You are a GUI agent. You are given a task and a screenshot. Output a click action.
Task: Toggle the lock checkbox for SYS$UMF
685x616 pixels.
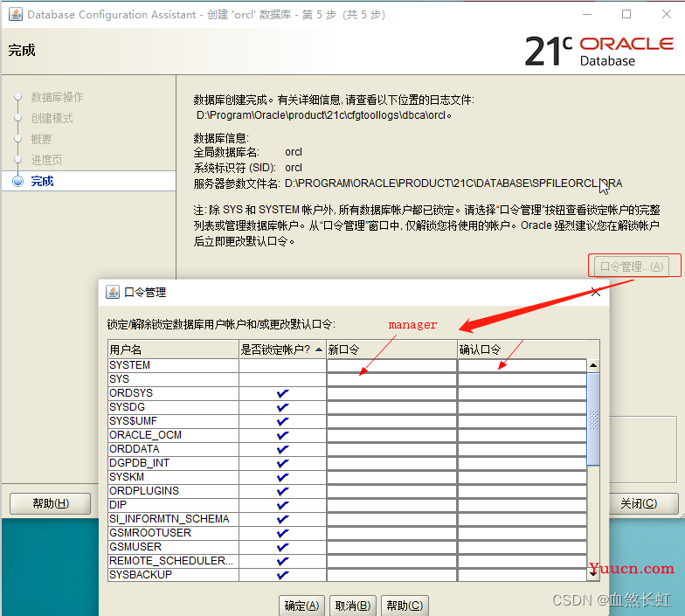(x=283, y=421)
